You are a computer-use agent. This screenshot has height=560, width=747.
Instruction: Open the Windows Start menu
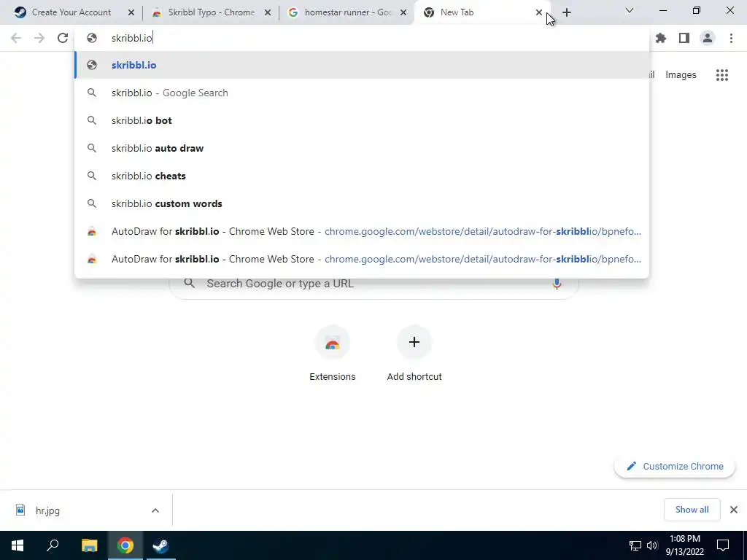point(18,545)
